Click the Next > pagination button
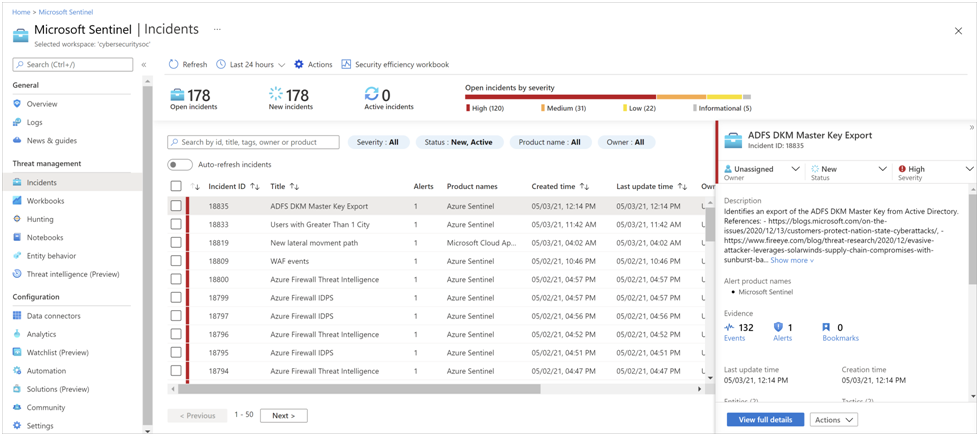 (283, 415)
